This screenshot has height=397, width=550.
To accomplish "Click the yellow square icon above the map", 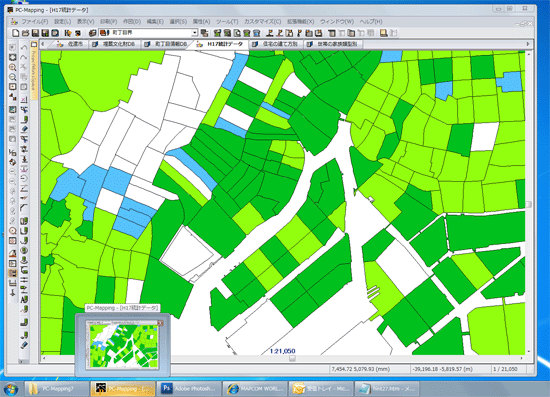I will pyautogui.click(x=34, y=44).
